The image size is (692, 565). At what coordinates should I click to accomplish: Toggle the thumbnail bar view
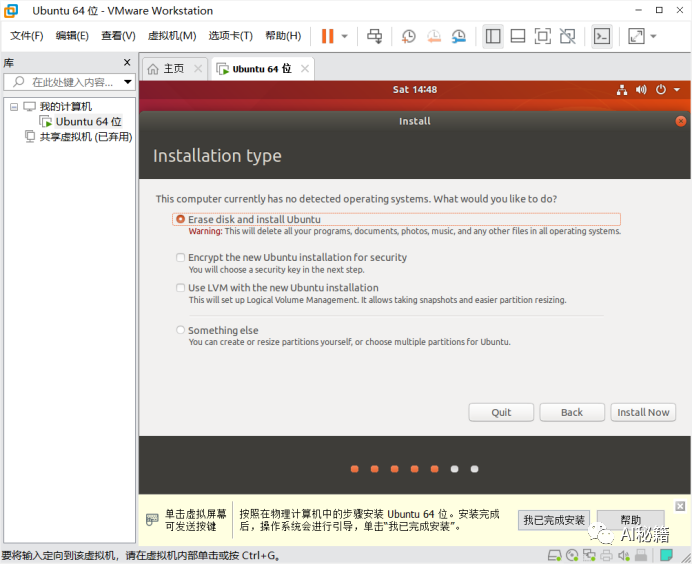[x=518, y=36]
